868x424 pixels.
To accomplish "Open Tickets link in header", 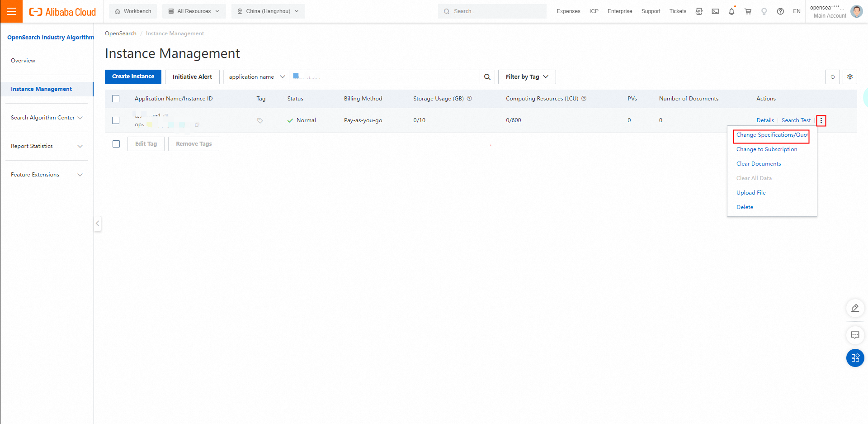I will tap(678, 11).
